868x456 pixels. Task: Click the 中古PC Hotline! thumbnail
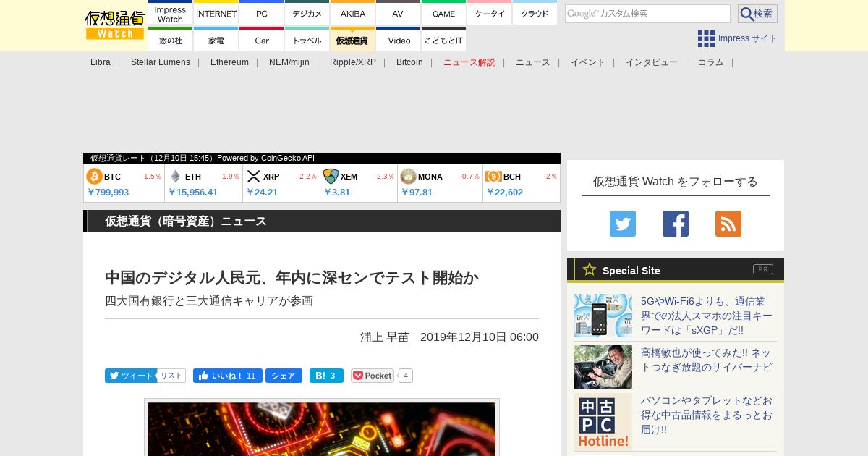click(x=603, y=422)
